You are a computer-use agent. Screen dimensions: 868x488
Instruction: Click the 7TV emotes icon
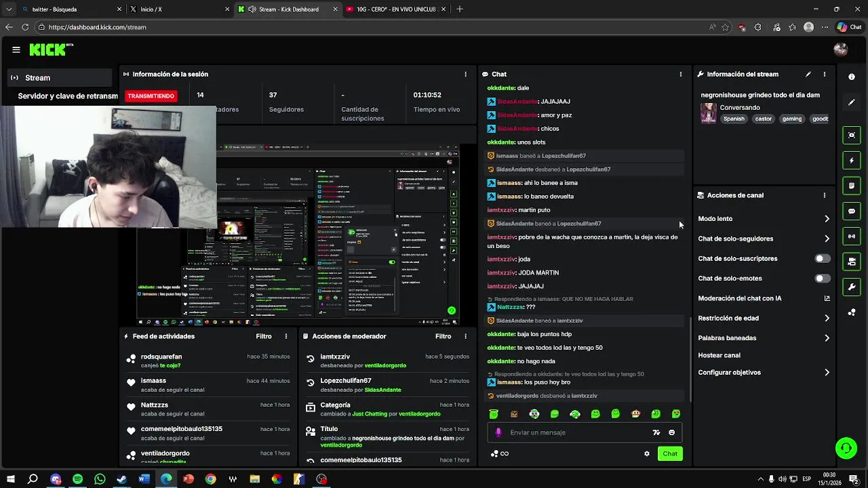[x=656, y=432]
